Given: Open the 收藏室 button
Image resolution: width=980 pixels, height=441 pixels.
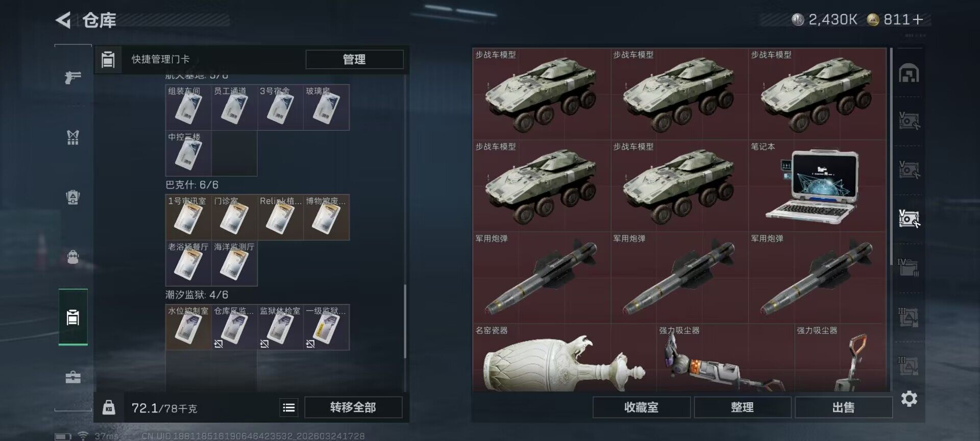Looking at the screenshot, I should click(641, 407).
